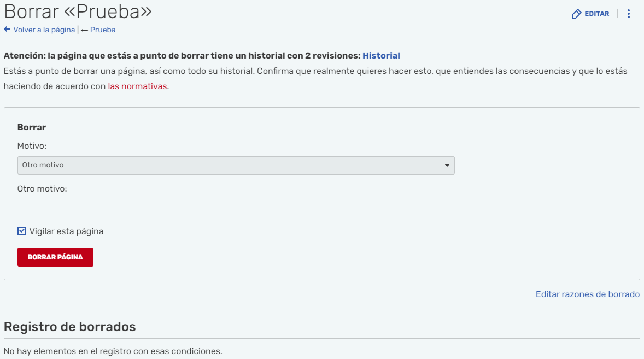Click the 'Borrar «Prueba»' page title
Screen dimensions: 644x359
click(x=78, y=11)
